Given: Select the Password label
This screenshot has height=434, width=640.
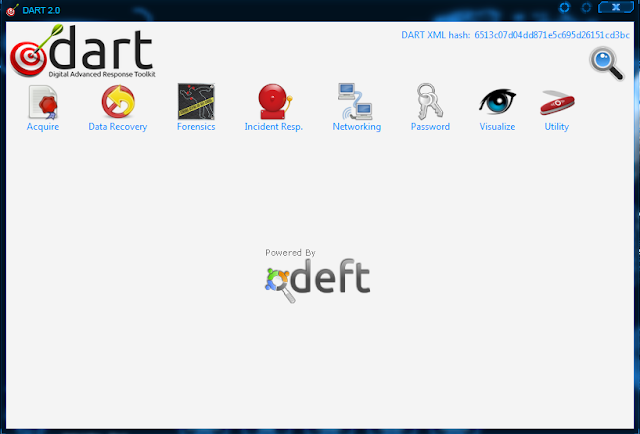Looking at the screenshot, I should [x=430, y=127].
